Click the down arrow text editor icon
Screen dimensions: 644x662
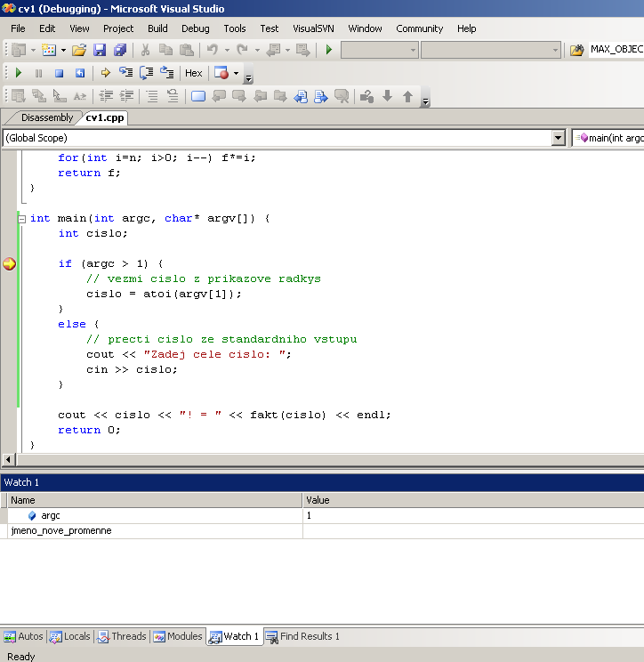[388, 97]
